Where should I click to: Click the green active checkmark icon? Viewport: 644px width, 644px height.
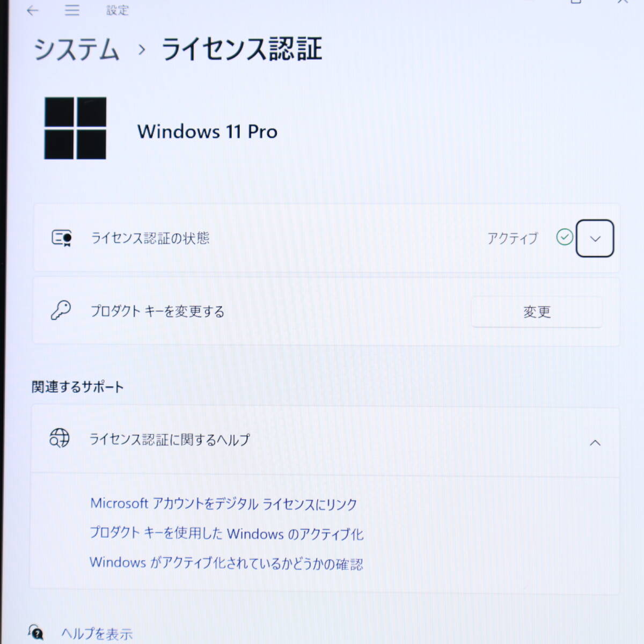[565, 237]
